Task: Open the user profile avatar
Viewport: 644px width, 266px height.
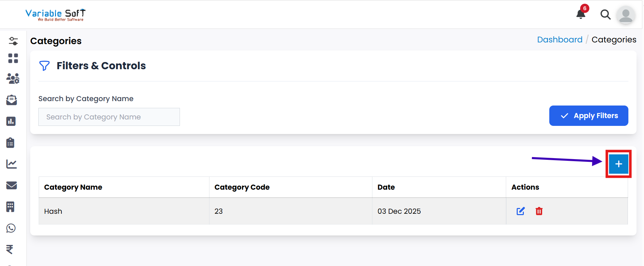Action: (626, 15)
